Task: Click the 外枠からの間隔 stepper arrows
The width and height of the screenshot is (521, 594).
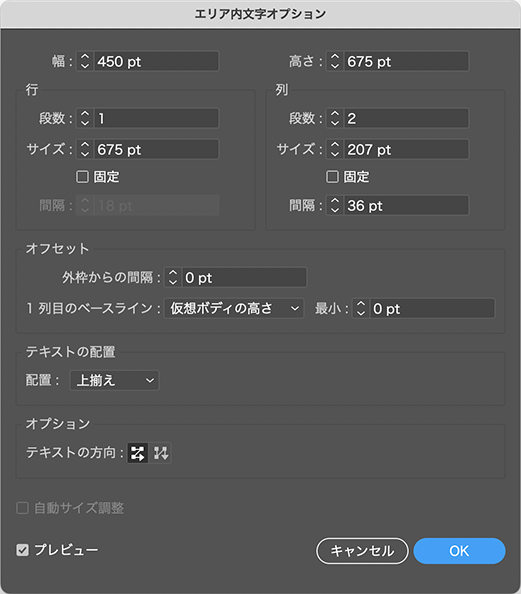Action: [173, 277]
